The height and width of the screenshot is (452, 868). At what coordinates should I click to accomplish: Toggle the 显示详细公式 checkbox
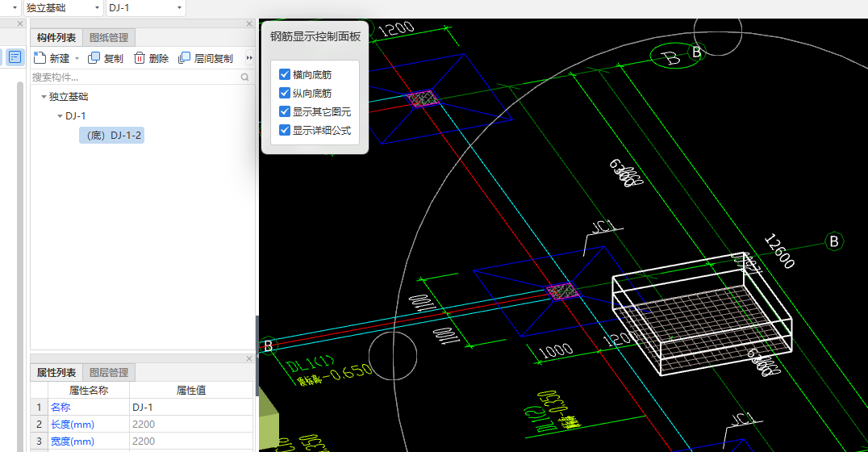[x=285, y=130]
